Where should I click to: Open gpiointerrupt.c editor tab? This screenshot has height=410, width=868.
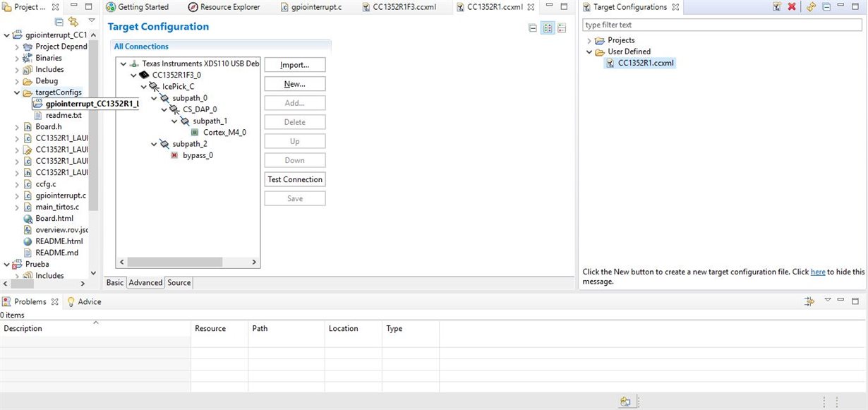point(311,7)
